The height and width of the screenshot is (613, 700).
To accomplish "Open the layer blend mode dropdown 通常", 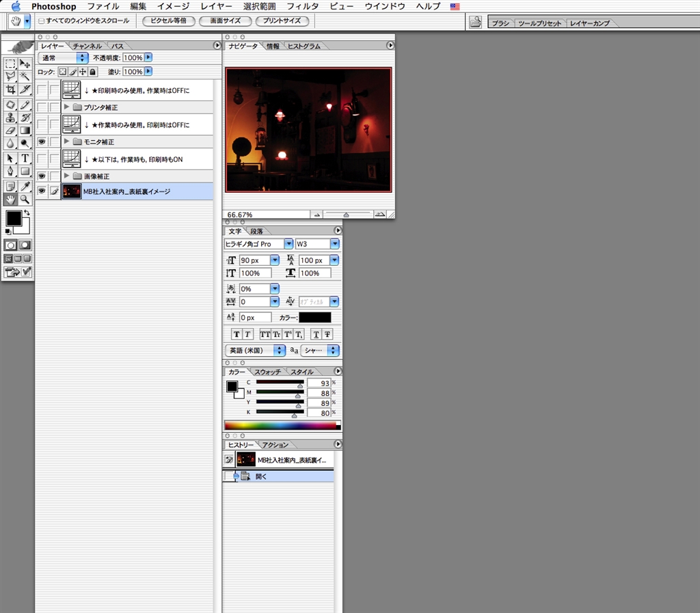I will (x=64, y=58).
